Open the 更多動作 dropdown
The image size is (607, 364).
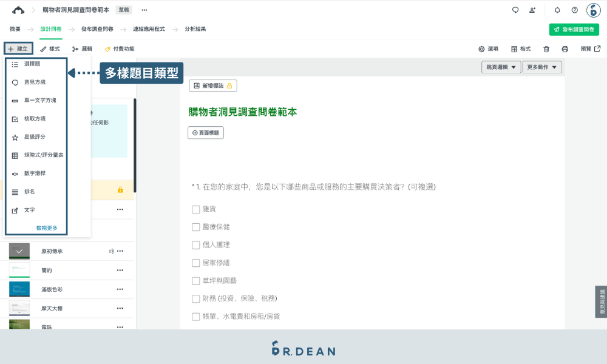[x=541, y=67]
